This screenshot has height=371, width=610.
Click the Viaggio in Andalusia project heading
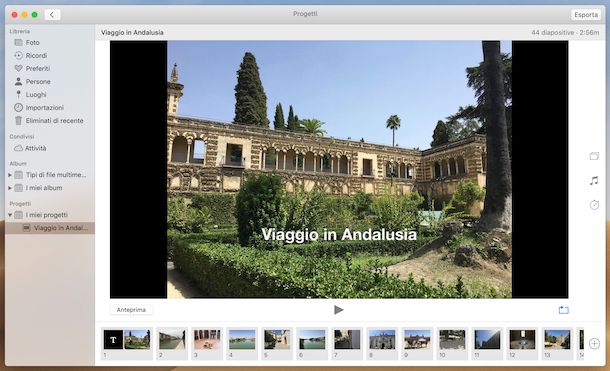(x=132, y=33)
